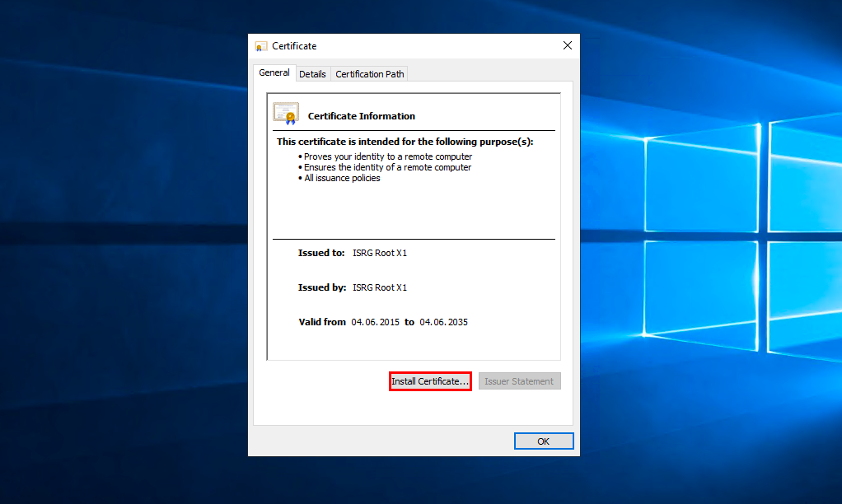Click the Issued by value ISRG Root X1
Image resolution: width=842 pixels, height=504 pixels.
pos(380,287)
